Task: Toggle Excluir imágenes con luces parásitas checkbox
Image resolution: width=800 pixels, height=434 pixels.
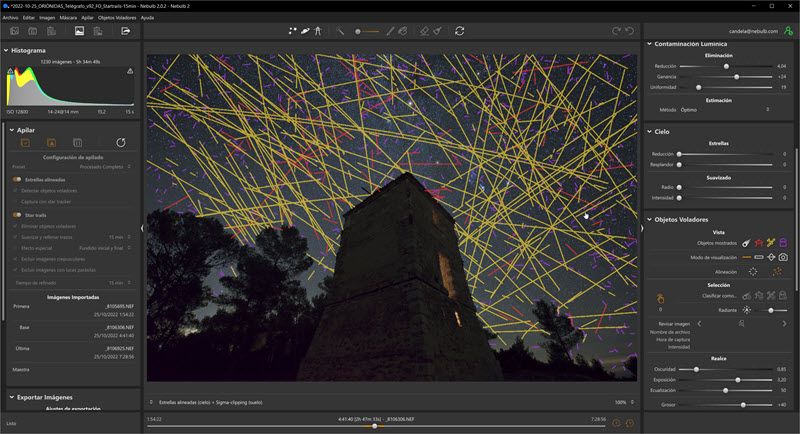Action: point(15,270)
